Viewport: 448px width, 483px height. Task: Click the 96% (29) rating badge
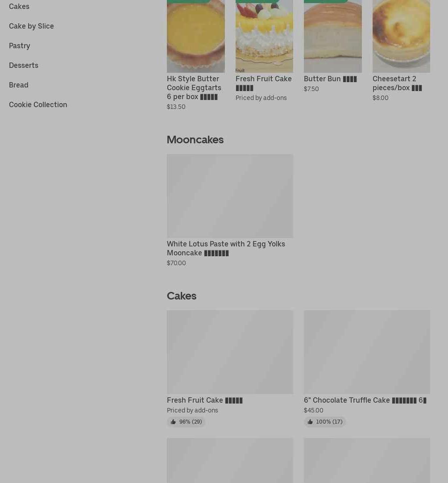pyautogui.click(x=186, y=422)
